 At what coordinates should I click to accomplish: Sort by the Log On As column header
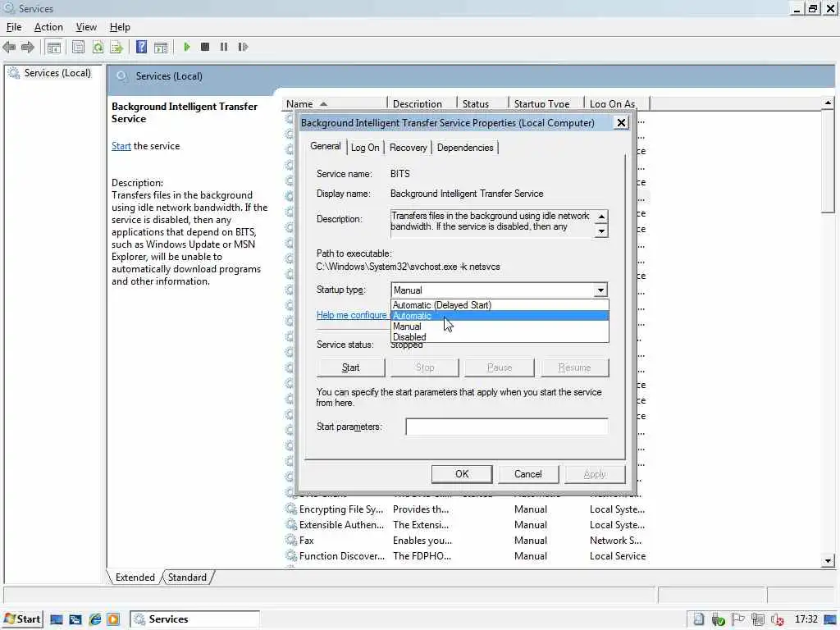[x=616, y=104]
